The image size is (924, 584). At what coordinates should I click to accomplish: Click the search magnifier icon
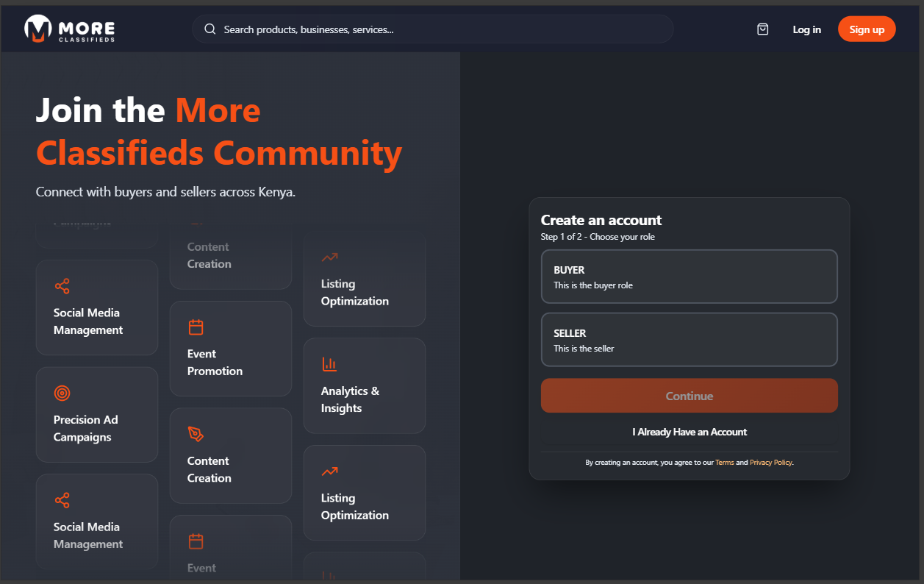coord(209,29)
